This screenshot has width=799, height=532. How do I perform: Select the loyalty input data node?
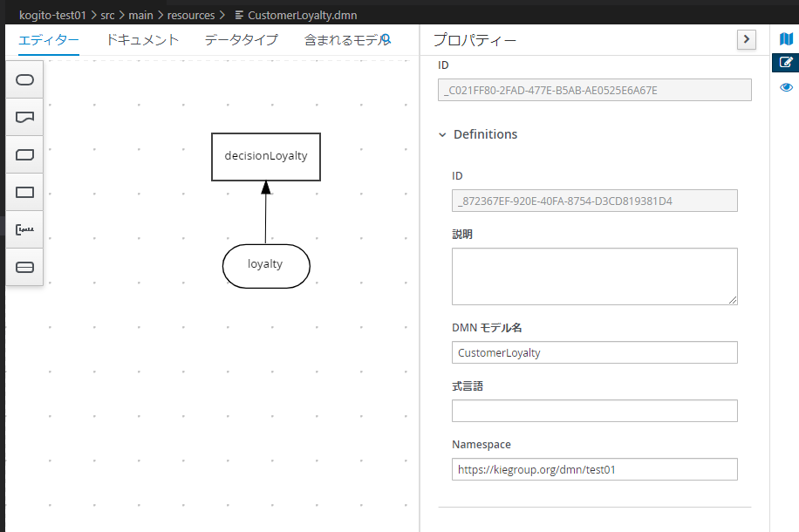266,266
